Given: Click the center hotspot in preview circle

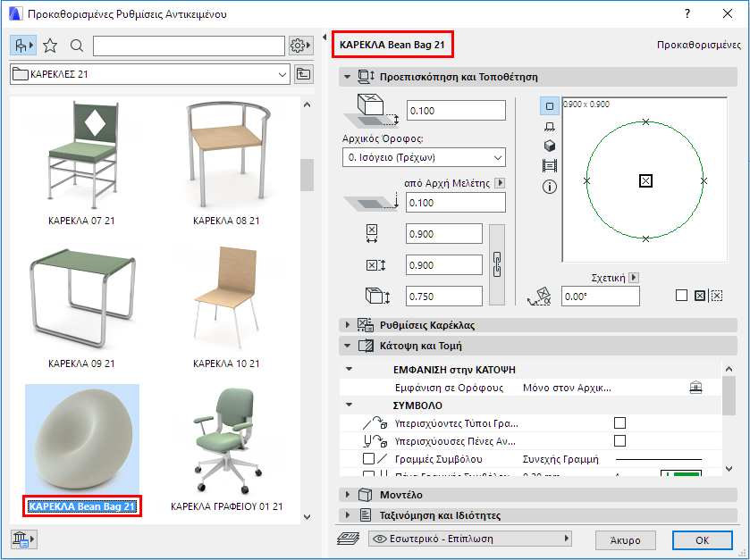Looking at the screenshot, I should point(645,180).
